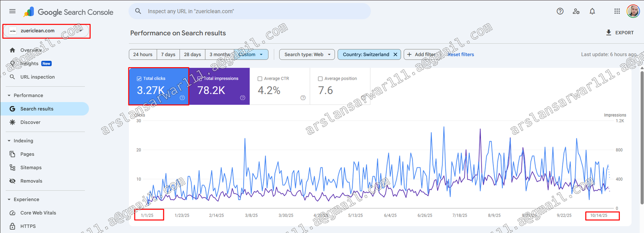Remove the Country: Switzerland filter
This screenshot has width=644, height=233.
pos(395,54)
